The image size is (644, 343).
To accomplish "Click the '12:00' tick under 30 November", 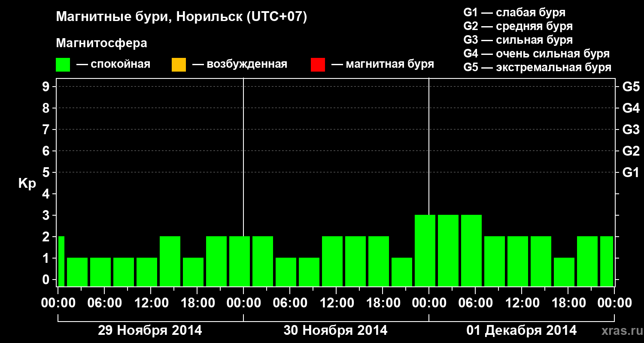I will (336, 303).
